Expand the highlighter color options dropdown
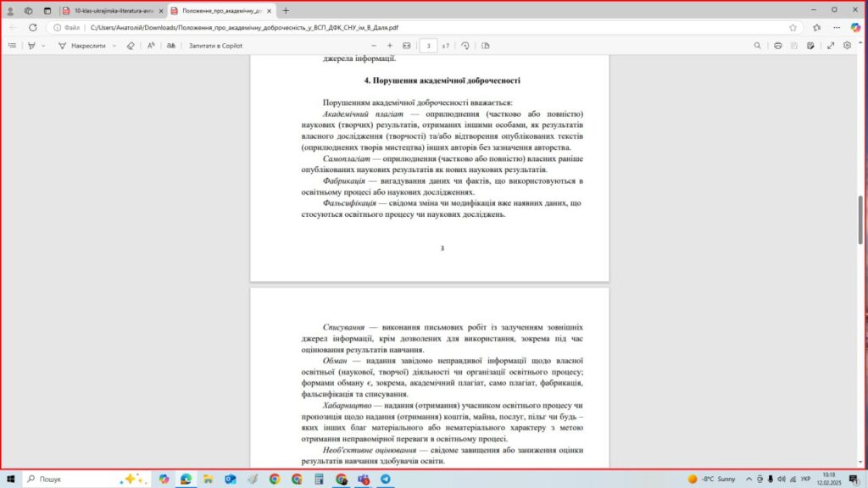The height and width of the screenshot is (488, 868). click(44, 45)
